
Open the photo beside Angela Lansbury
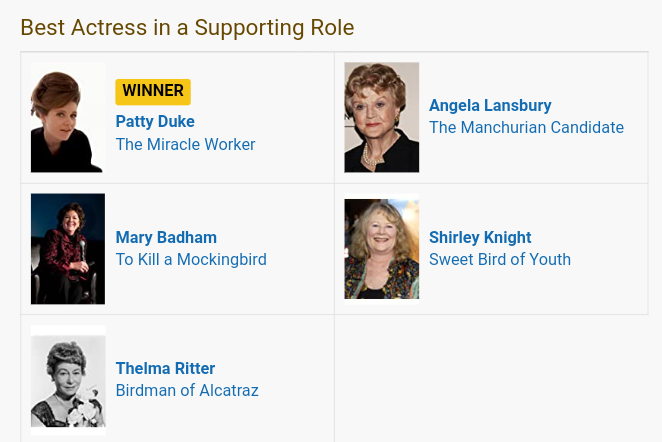click(381, 117)
